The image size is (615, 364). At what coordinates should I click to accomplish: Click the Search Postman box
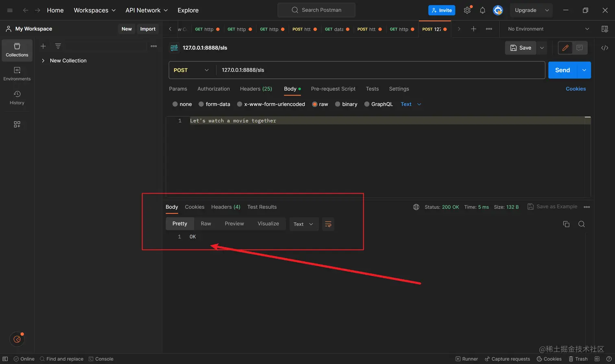pos(316,10)
